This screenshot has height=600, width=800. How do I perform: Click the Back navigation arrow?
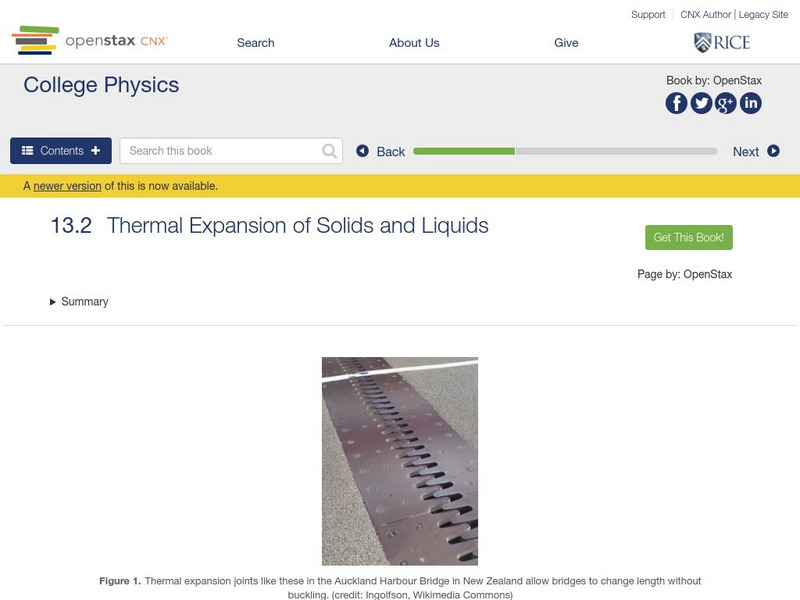coord(362,150)
